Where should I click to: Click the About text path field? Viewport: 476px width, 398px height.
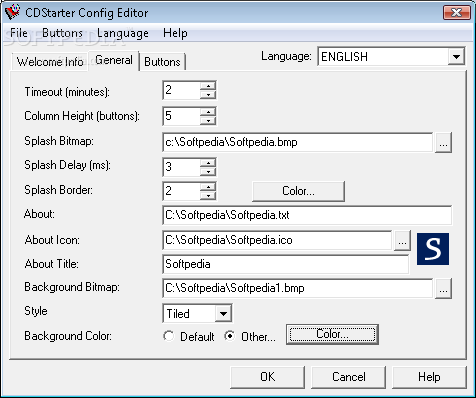[x=307, y=215]
